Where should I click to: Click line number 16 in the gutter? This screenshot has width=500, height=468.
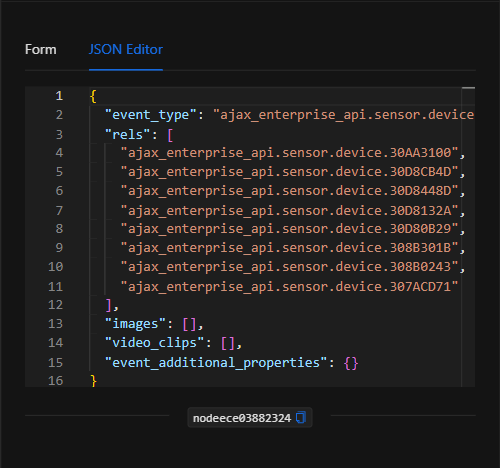click(x=55, y=381)
